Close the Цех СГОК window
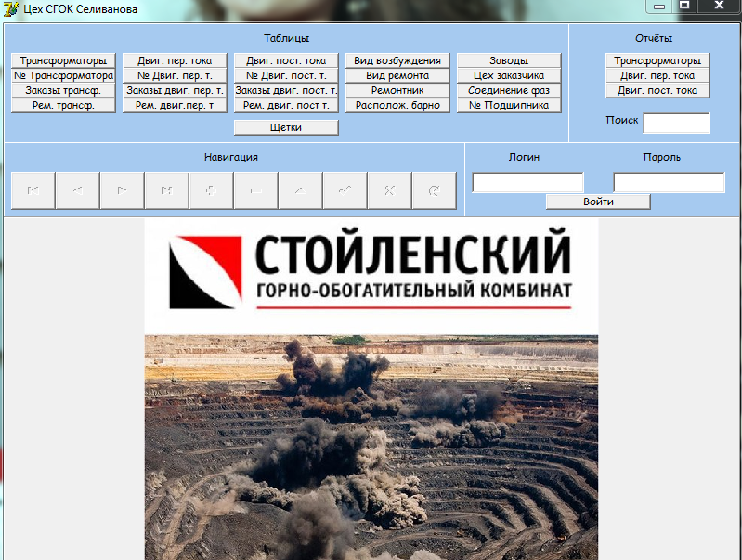The width and height of the screenshot is (742, 560). 719,7
